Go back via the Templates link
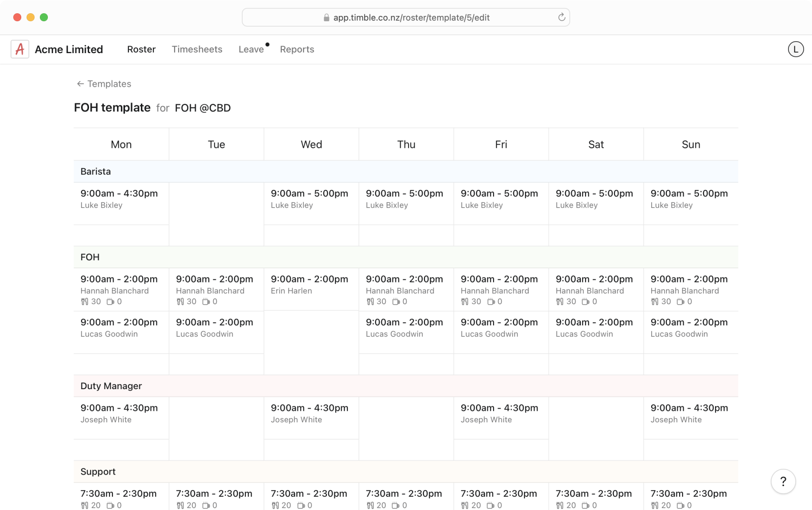Image resolution: width=812 pixels, height=510 pixels. click(x=109, y=84)
